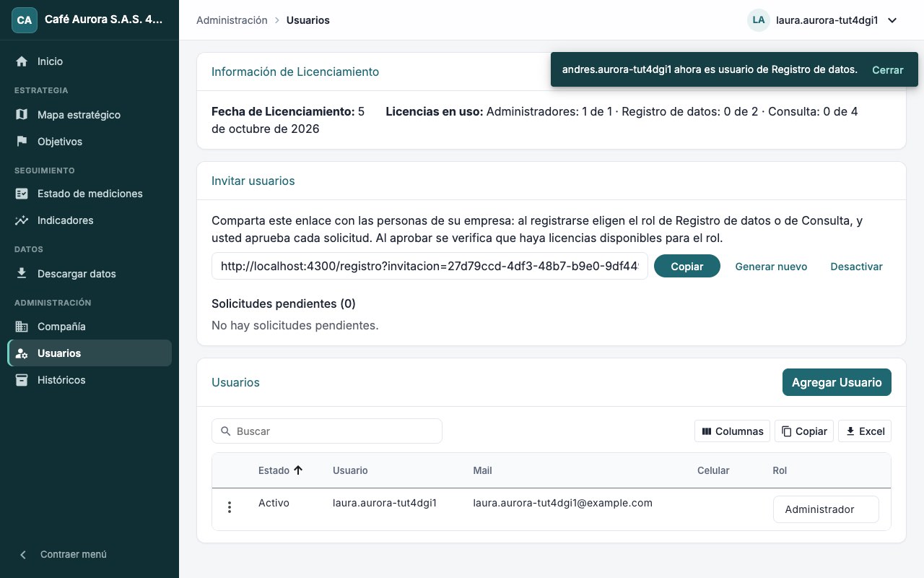Sort by the Estado column arrow

coord(298,470)
